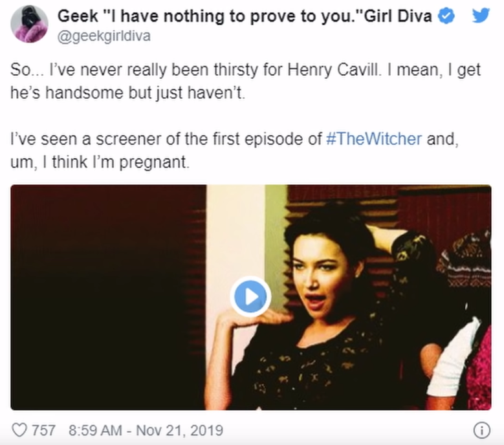Click the @geekgirldiva handle
The image size is (504, 445).
(x=104, y=36)
